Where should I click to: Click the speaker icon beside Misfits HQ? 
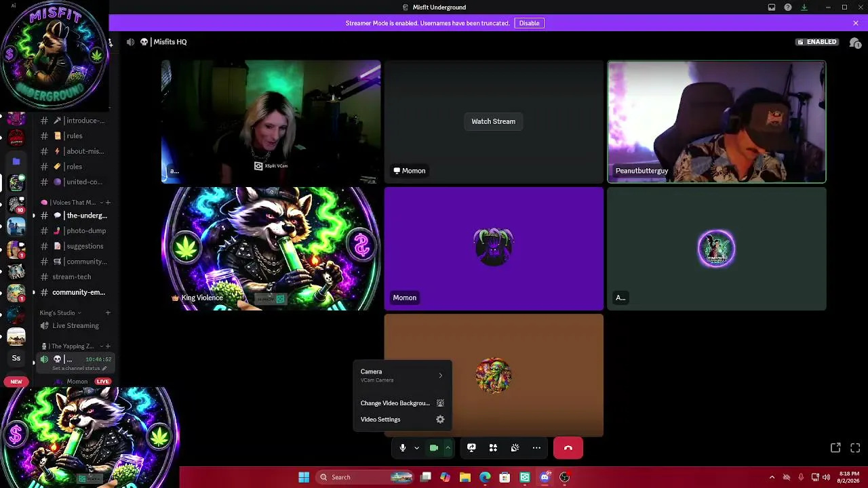pos(130,42)
